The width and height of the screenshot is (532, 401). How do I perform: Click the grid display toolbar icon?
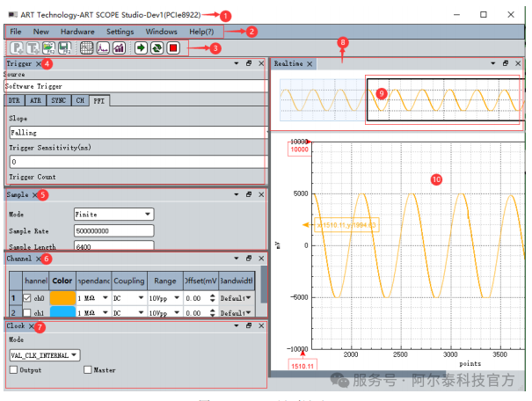(86, 47)
